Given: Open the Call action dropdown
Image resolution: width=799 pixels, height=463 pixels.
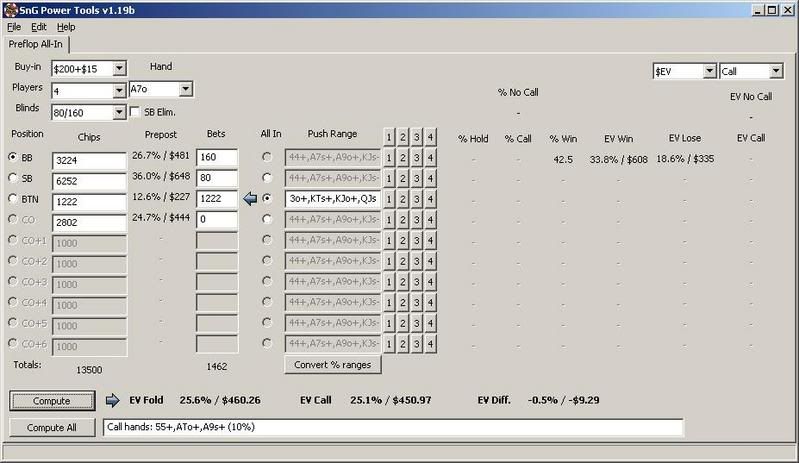Looking at the screenshot, I should 776,71.
